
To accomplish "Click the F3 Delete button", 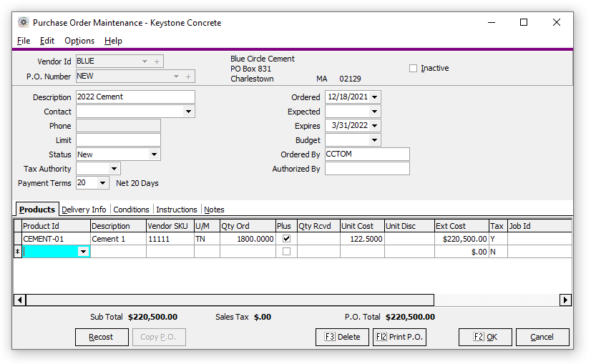I will click(342, 337).
